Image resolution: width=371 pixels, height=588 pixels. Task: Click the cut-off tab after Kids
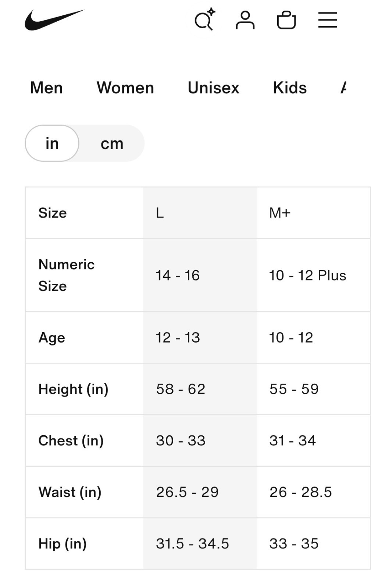coord(343,88)
